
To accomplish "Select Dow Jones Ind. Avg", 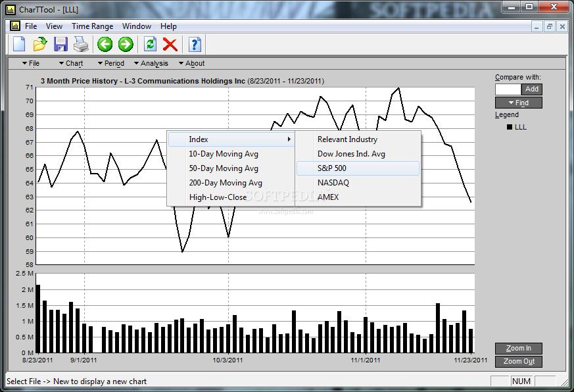I will point(358,154).
